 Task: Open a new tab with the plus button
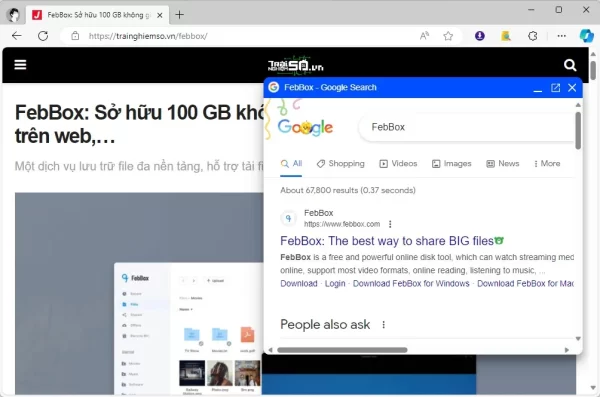coord(179,15)
